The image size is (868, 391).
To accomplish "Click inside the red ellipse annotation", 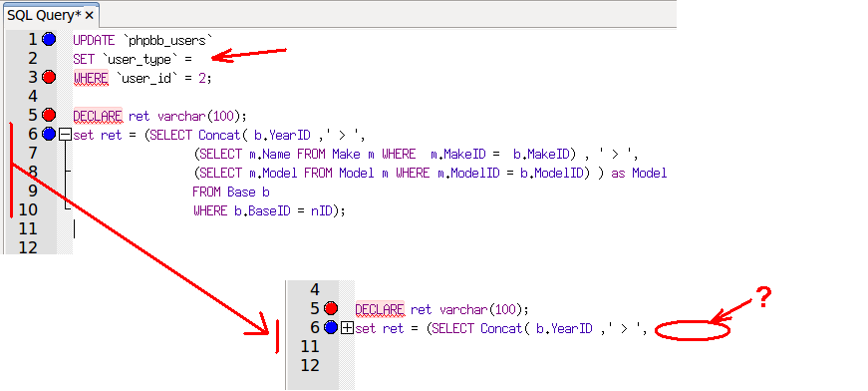I will pyautogui.click(x=692, y=330).
